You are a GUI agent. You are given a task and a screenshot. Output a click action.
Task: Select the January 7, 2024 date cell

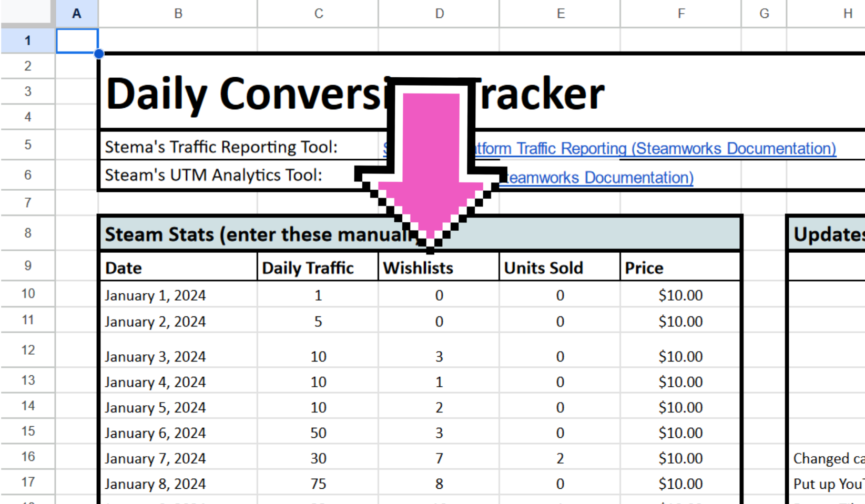178,458
